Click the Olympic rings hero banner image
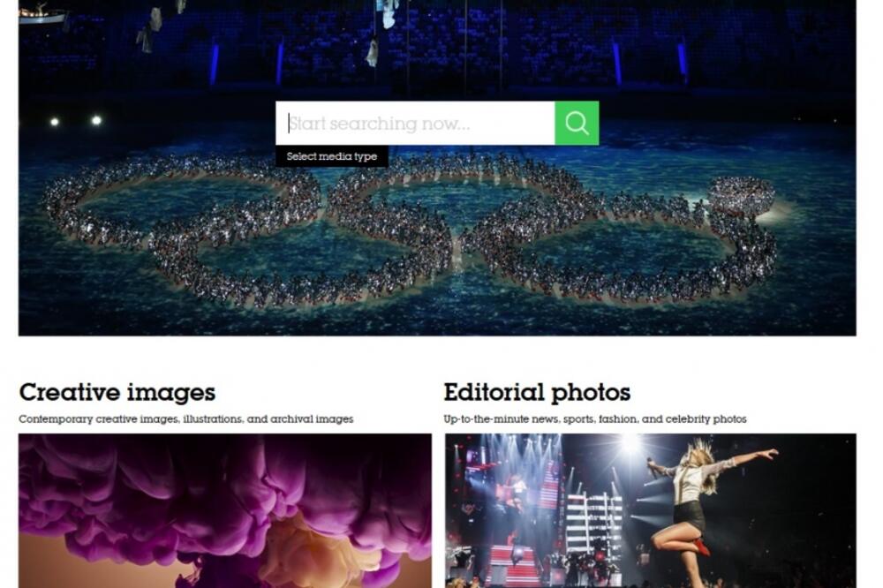This screenshot has width=883, height=588. [x=437, y=168]
